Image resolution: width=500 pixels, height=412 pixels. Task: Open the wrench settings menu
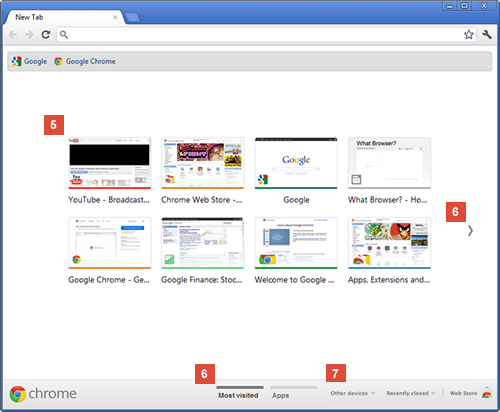click(x=487, y=34)
